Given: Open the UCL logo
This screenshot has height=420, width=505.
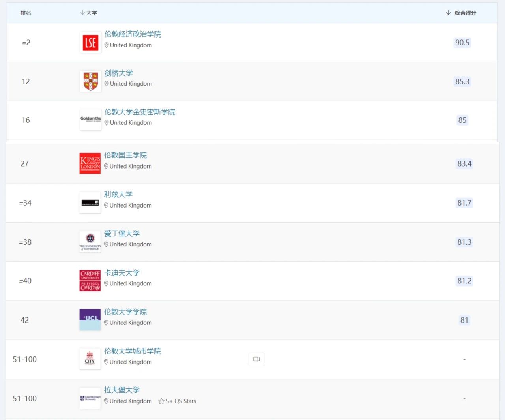Looking at the screenshot, I should (x=90, y=320).
